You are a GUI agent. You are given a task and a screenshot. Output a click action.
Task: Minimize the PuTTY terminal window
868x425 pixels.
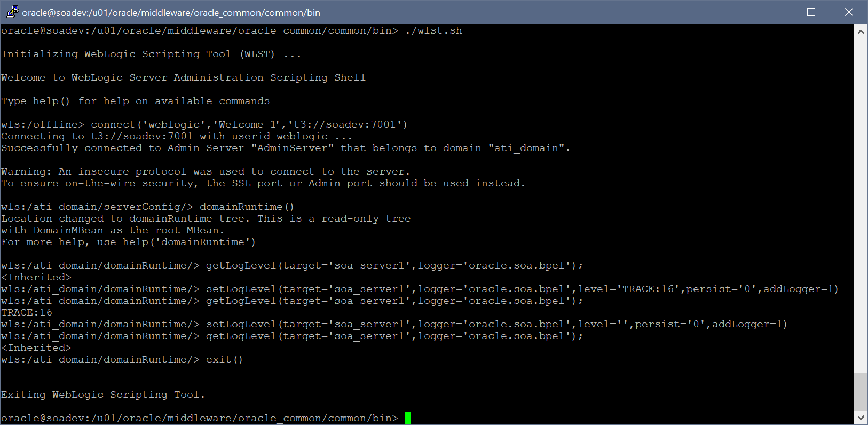point(775,12)
